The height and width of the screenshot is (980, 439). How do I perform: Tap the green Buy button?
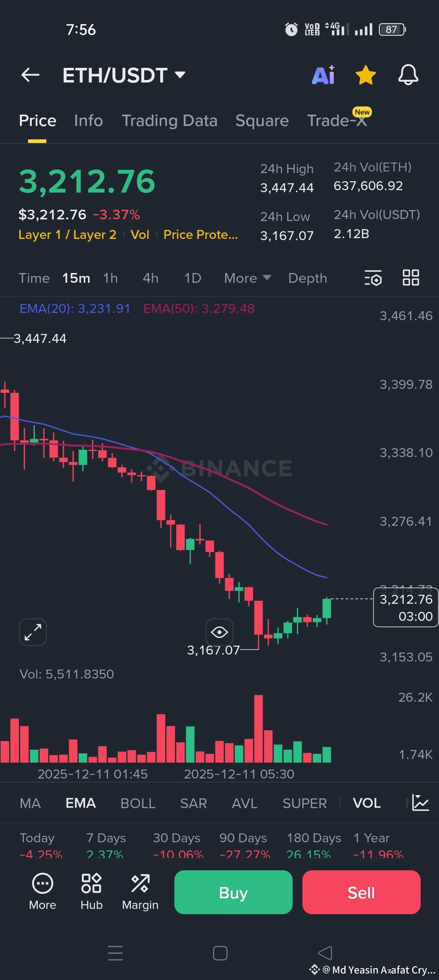click(x=233, y=892)
